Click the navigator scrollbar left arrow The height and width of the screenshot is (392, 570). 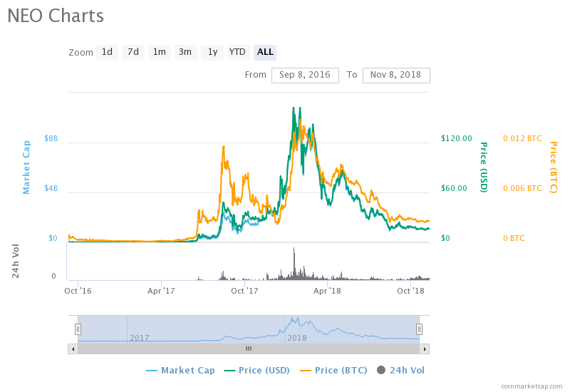[72, 349]
